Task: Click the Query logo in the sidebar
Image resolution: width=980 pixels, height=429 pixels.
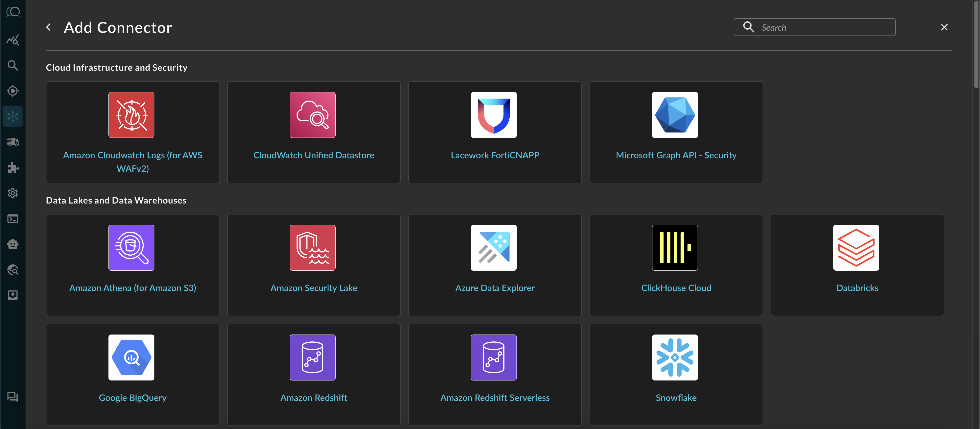Action: (x=13, y=12)
